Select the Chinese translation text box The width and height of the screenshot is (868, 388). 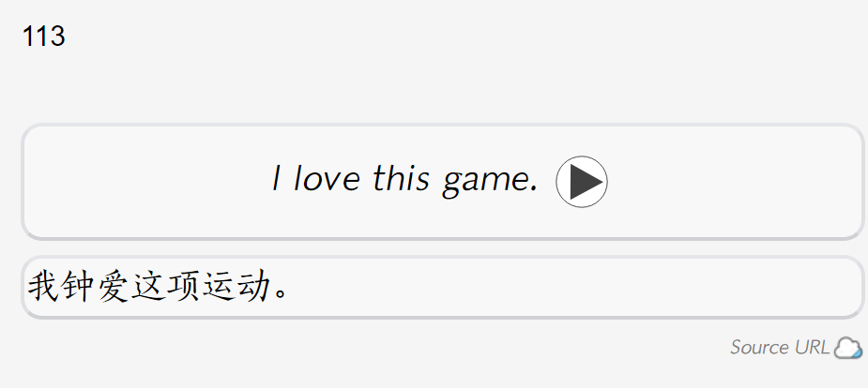(x=442, y=288)
